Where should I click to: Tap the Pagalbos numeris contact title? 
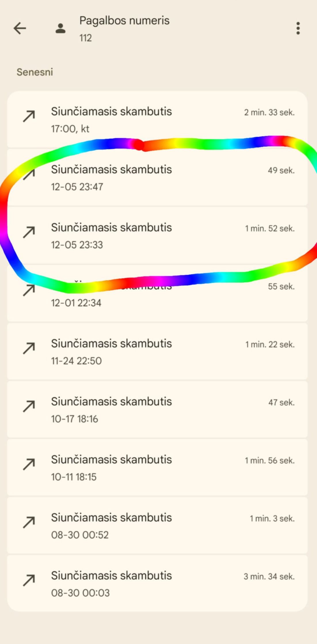click(x=124, y=21)
